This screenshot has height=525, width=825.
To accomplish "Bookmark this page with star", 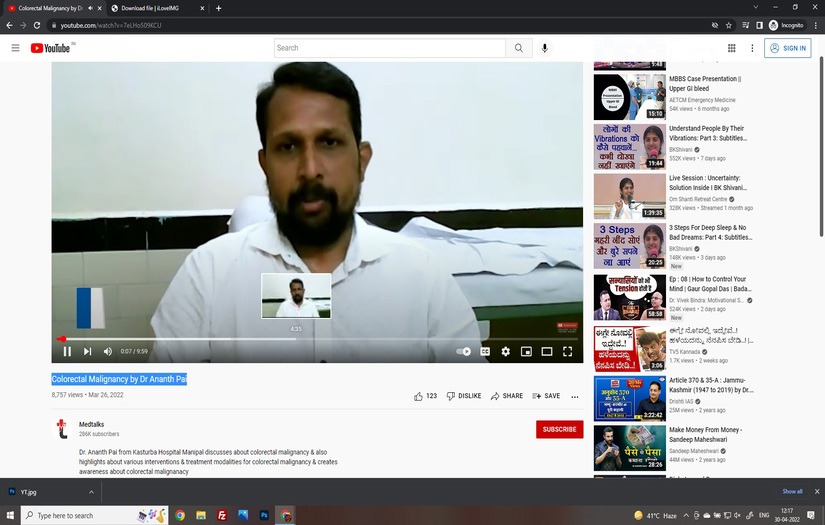I will pyautogui.click(x=729, y=25).
